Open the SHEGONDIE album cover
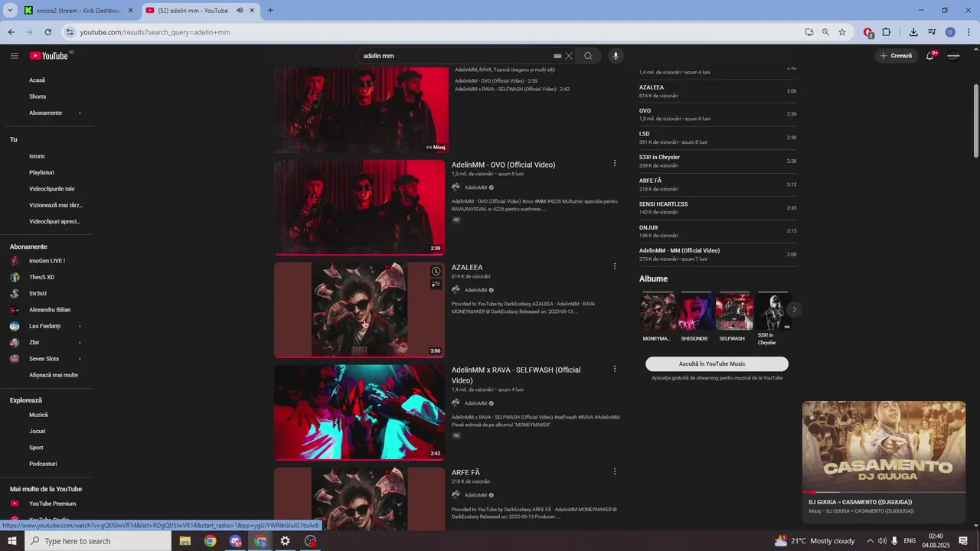This screenshot has height=551, width=980. point(695,311)
